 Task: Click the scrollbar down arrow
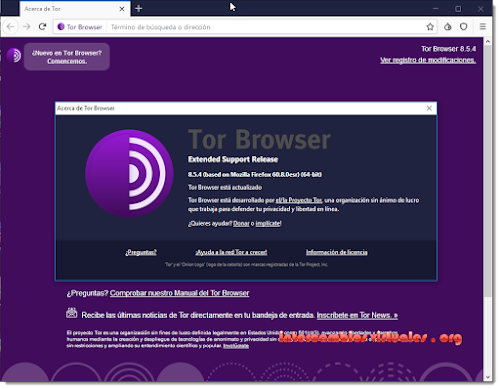(488, 377)
